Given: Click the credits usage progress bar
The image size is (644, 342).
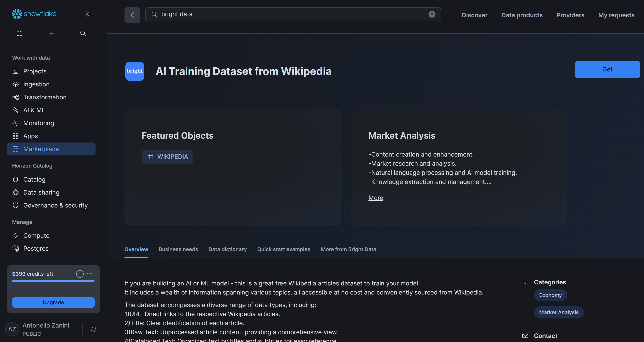Looking at the screenshot, I should pos(53,281).
